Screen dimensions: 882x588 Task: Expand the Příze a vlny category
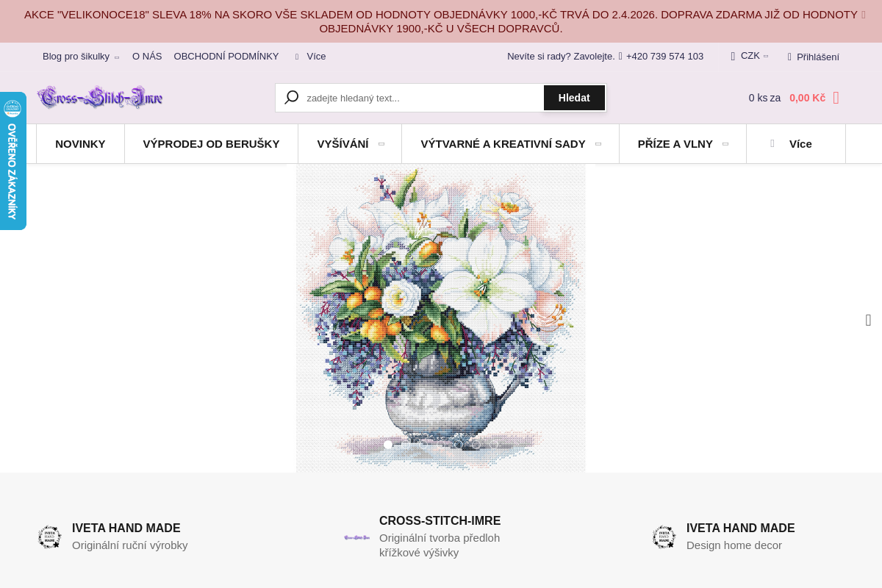click(683, 144)
